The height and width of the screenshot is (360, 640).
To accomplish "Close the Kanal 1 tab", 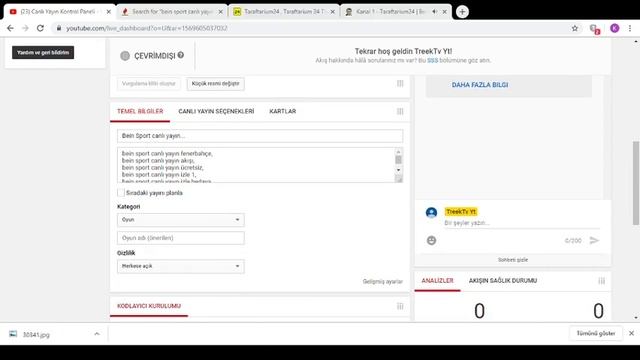I will point(444,12).
